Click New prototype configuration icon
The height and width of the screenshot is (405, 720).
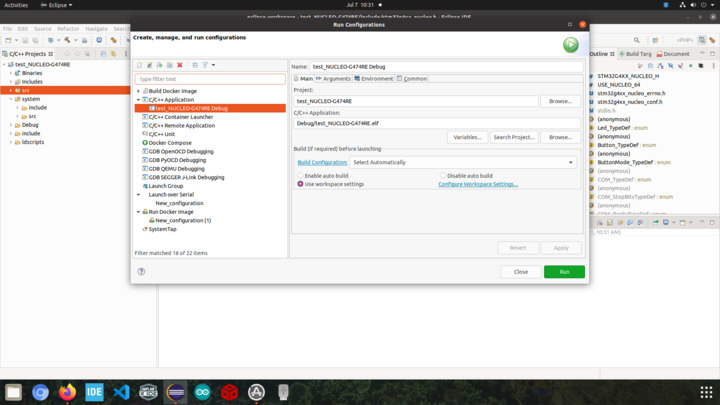click(150, 65)
